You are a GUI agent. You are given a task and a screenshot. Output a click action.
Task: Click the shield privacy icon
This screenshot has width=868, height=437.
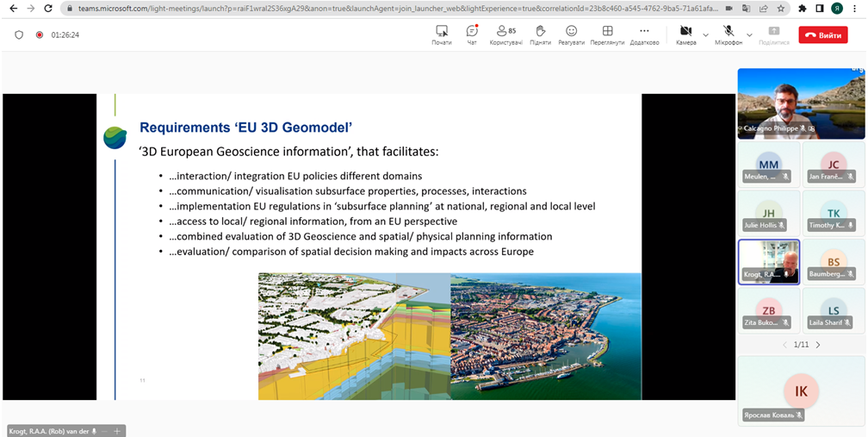click(19, 34)
